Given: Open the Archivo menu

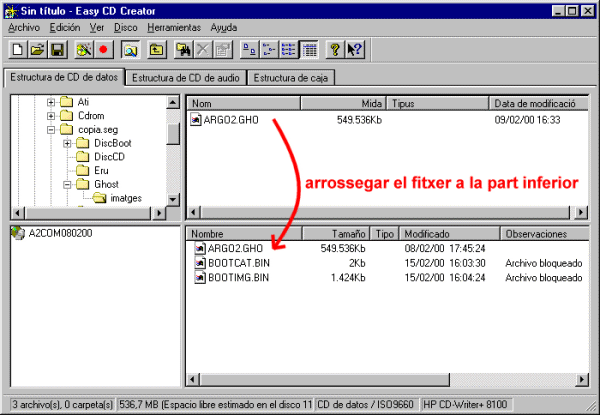Looking at the screenshot, I should tap(24, 28).
